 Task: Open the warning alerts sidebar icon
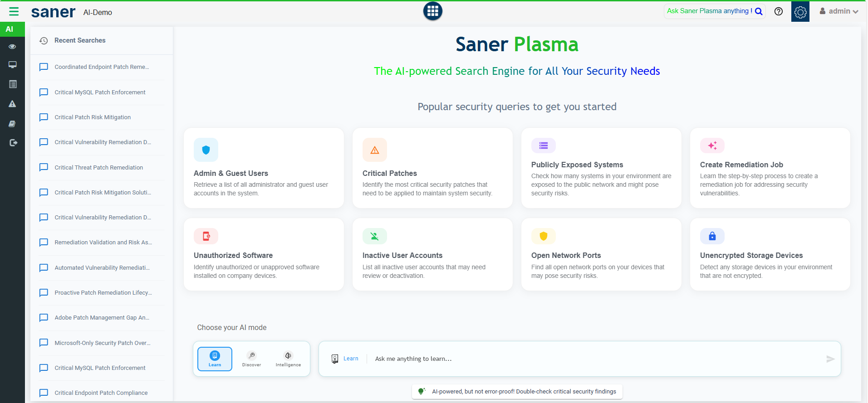coord(12,104)
